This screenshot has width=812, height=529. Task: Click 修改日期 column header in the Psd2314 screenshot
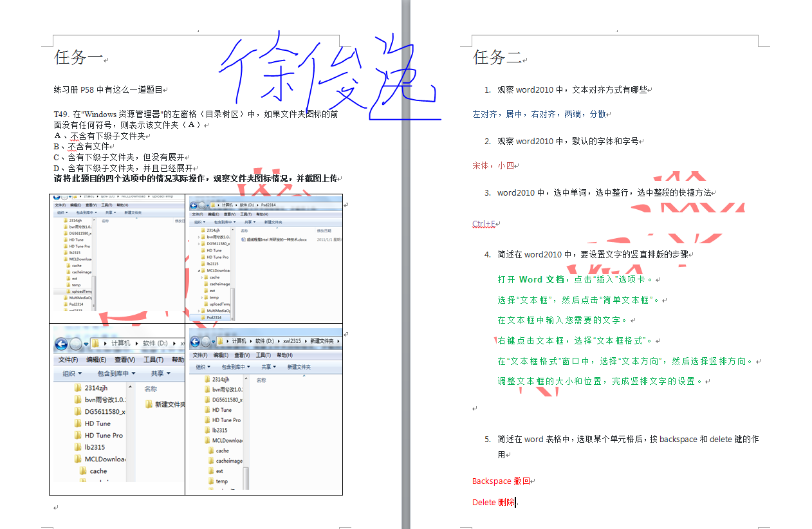[x=324, y=230]
